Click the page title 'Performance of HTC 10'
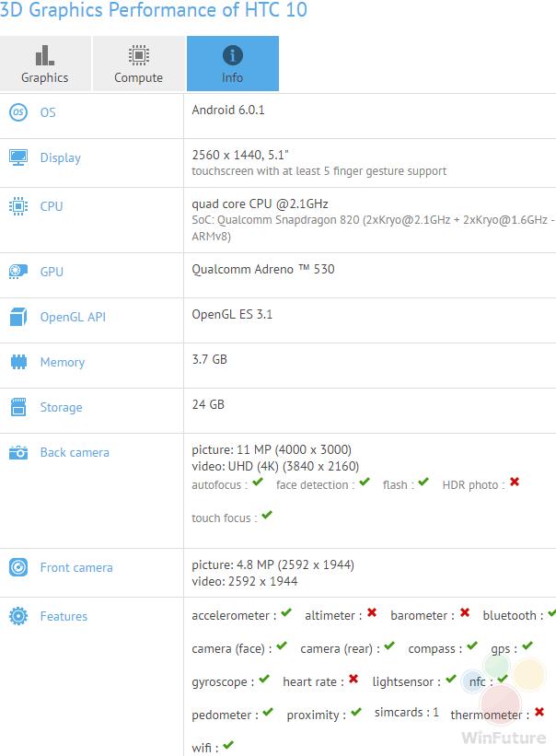Image resolution: width=556 pixels, height=756 pixels. click(x=209, y=9)
